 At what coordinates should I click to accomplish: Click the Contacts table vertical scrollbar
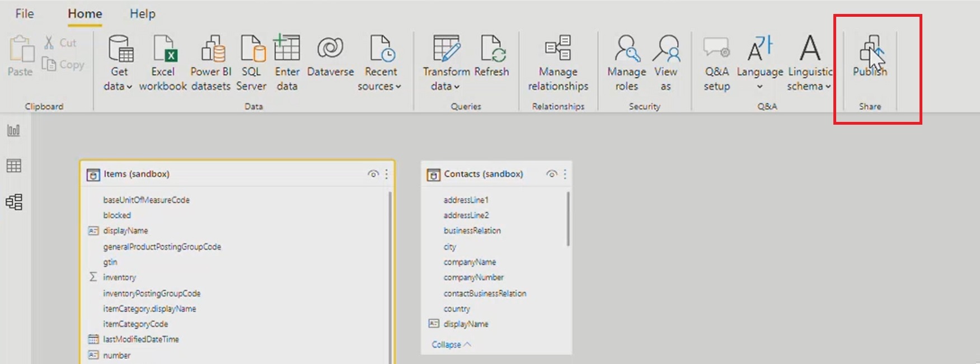[x=568, y=219]
